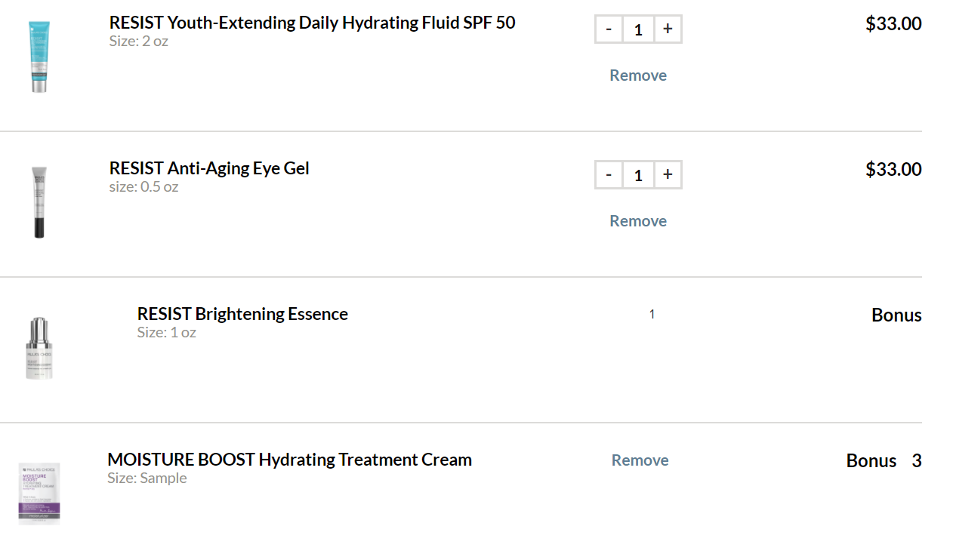Increase quantity of RESIST Anti-Aging Eye Gel
The image size is (953, 560).
pyautogui.click(x=668, y=175)
